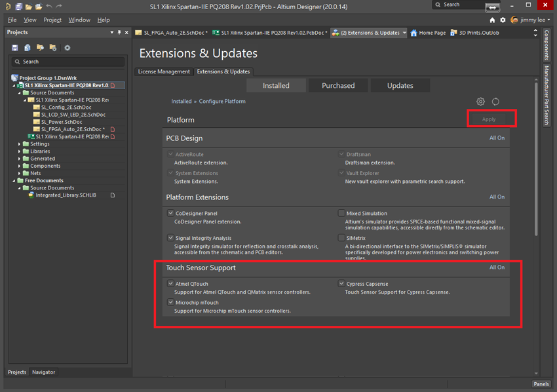Viewport: 557px width, 392px height.
Task: Switch to SL_FPGA_Auto_2E.SchDoc document tab
Action: tap(172, 33)
